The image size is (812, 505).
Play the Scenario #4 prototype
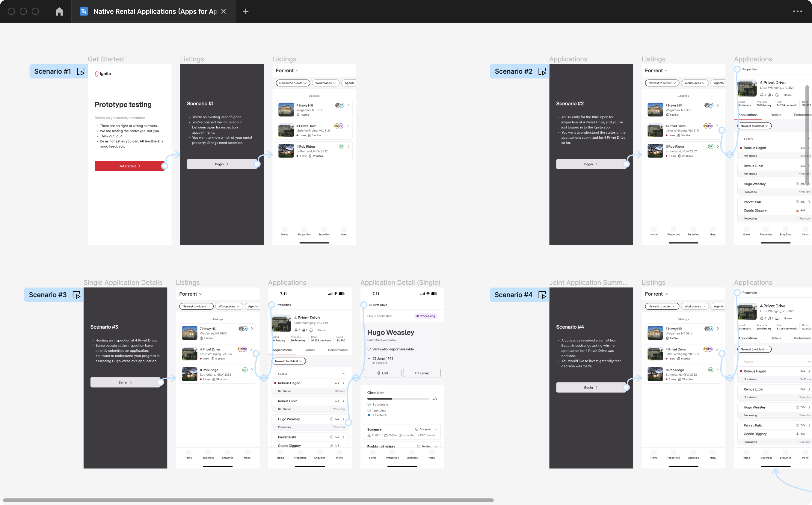(543, 295)
